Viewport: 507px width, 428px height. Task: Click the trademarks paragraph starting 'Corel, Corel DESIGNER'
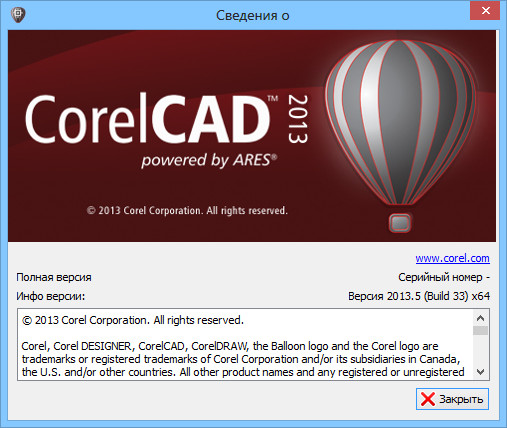coord(243,359)
